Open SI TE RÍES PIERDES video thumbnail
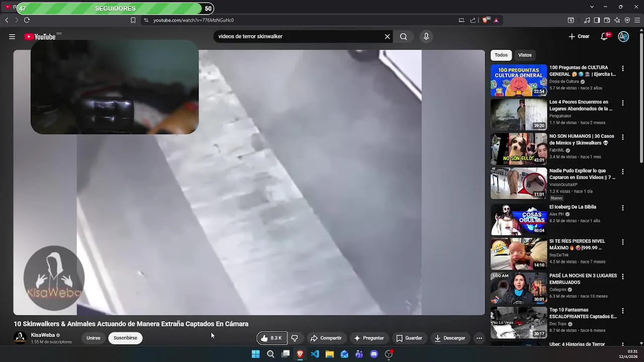 [x=519, y=254]
